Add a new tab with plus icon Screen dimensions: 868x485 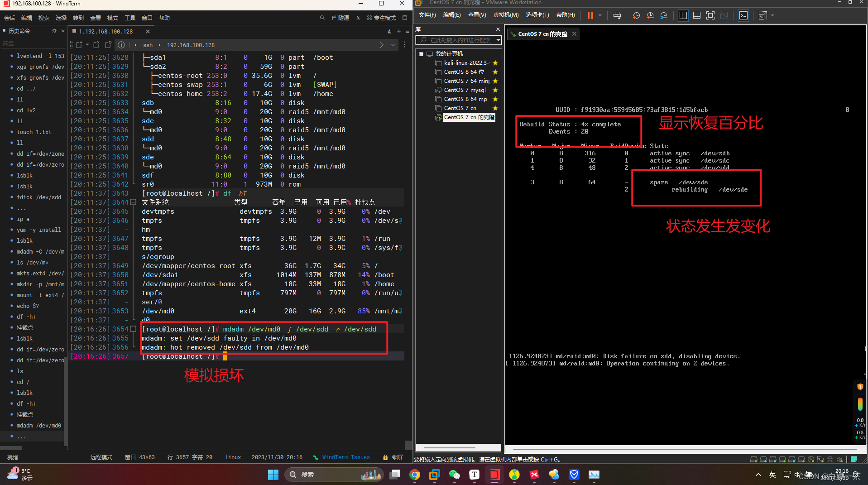[x=399, y=31]
